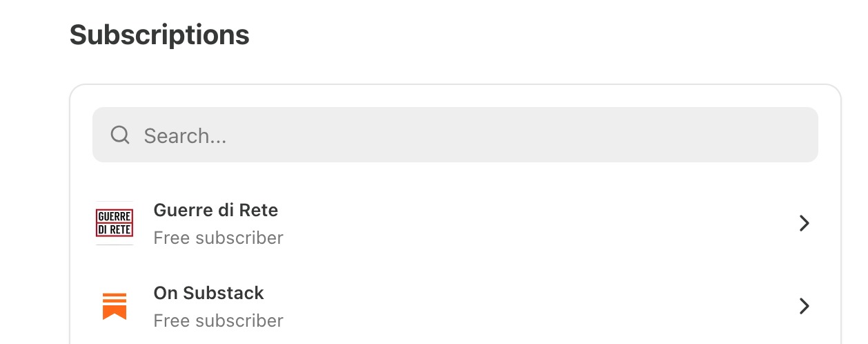Click the "Subscriptions" page heading
The width and height of the screenshot is (868, 344).
point(159,35)
